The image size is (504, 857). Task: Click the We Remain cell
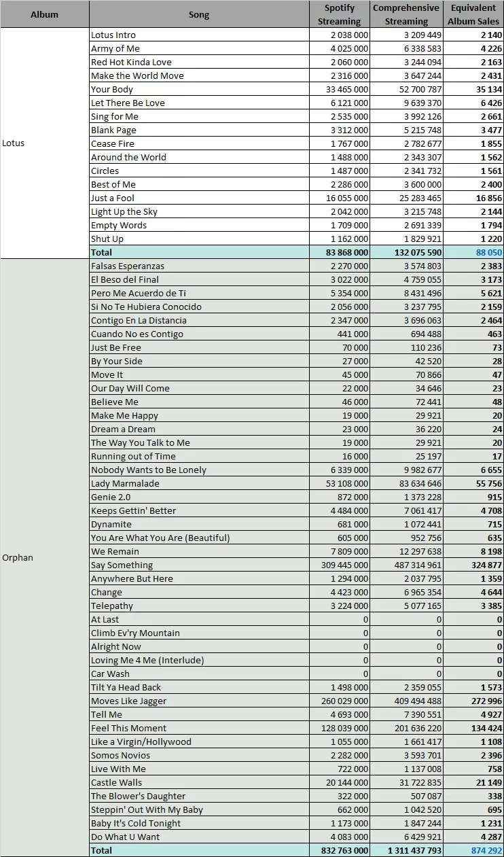point(199,551)
